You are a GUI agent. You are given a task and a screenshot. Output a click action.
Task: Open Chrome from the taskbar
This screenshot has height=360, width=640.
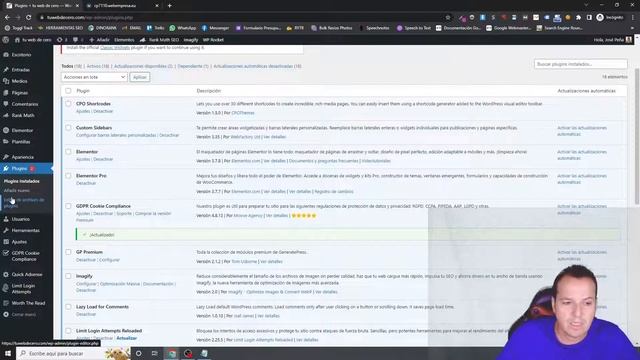(x=172, y=353)
